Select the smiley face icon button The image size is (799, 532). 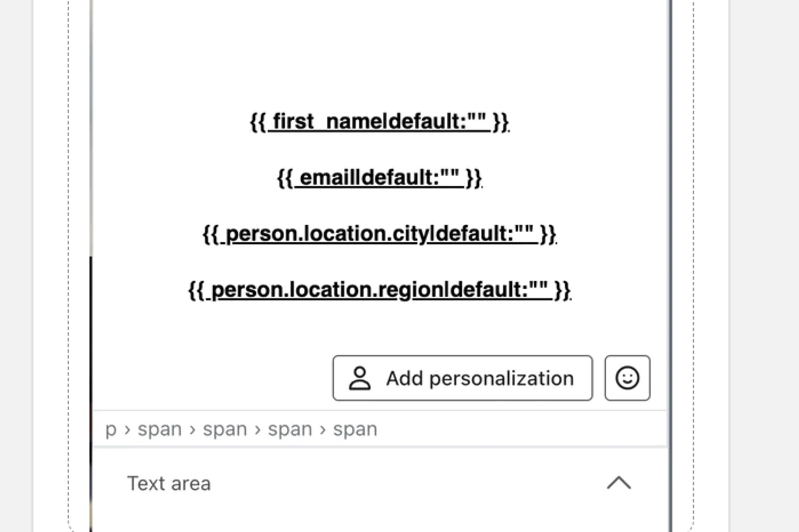coord(627,378)
